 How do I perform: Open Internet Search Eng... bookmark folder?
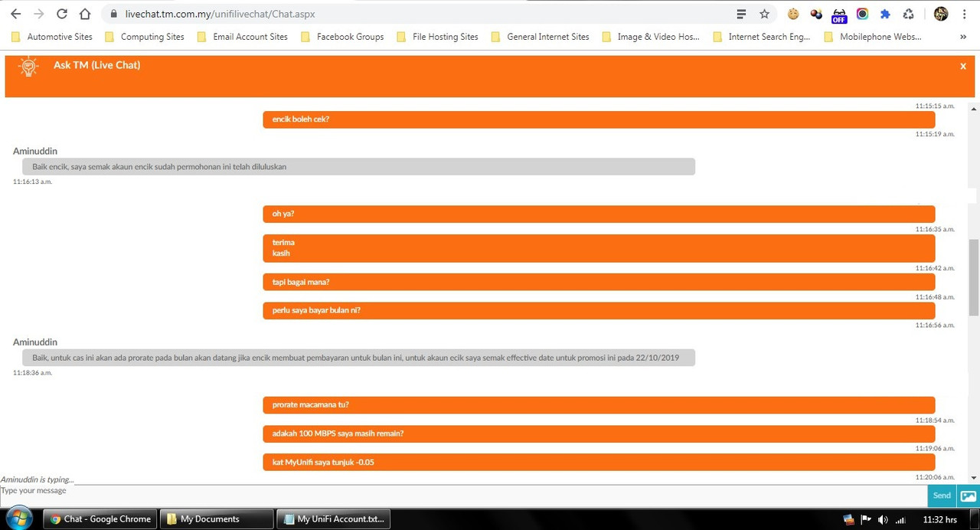tap(761, 36)
